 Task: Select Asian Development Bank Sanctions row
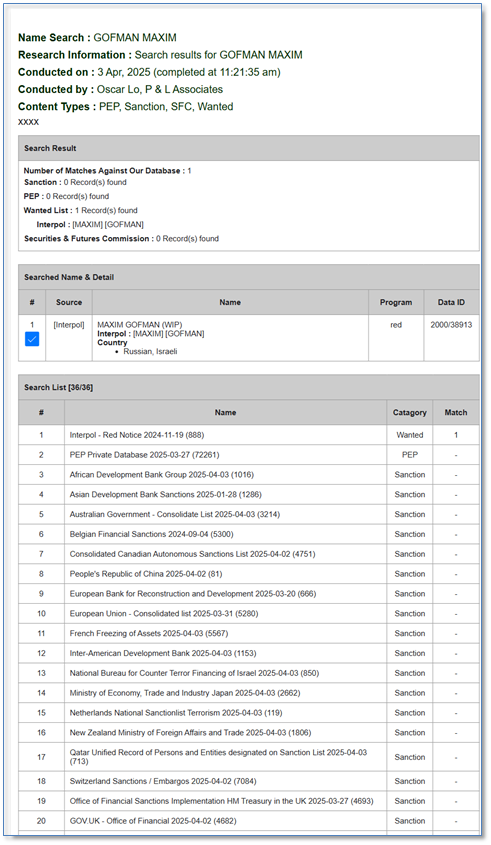(248, 495)
